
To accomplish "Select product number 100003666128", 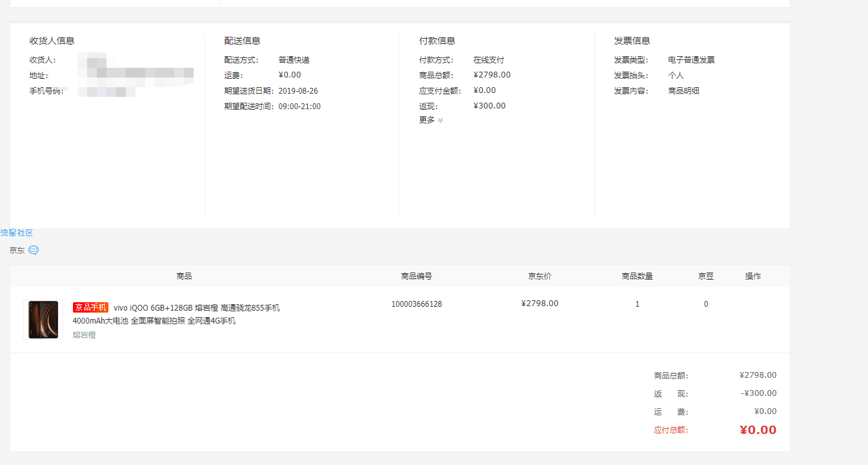I will (x=417, y=304).
